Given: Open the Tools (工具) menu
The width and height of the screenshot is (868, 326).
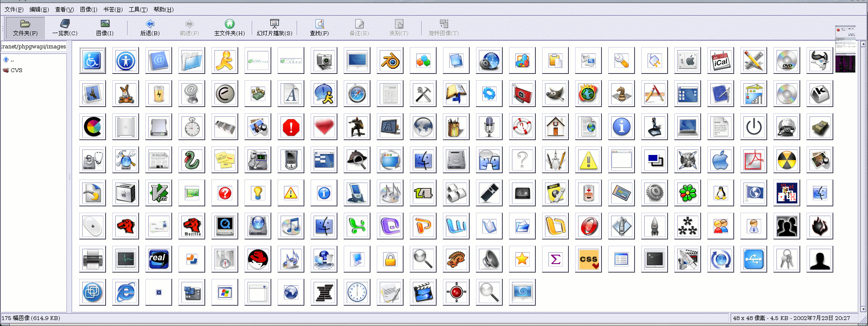Looking at the screenshot, I should click(138, 9).
